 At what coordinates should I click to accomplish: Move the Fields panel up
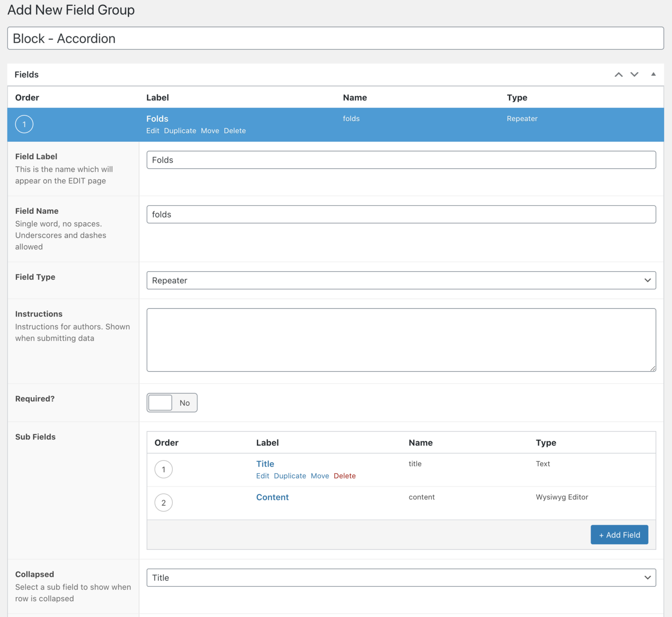pyautogui.click(x=618, y=74)
